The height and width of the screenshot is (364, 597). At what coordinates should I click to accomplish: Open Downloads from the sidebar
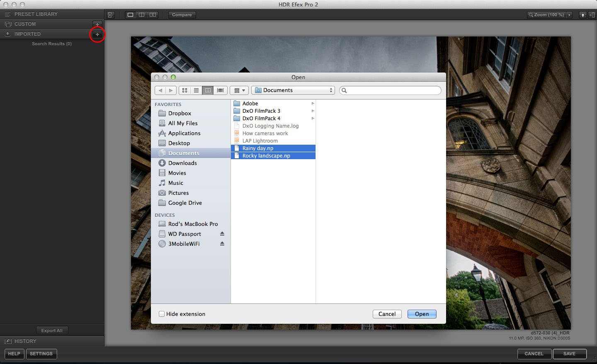(191, 163)
